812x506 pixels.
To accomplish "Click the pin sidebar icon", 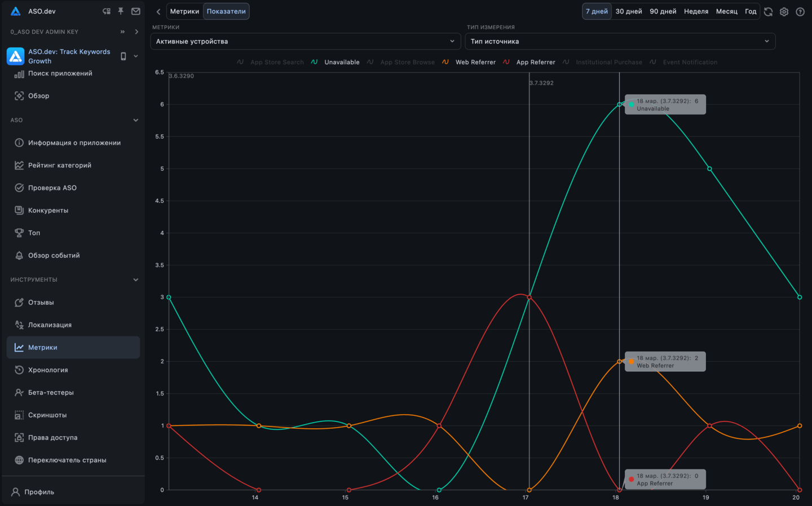I will pos(121,11).
